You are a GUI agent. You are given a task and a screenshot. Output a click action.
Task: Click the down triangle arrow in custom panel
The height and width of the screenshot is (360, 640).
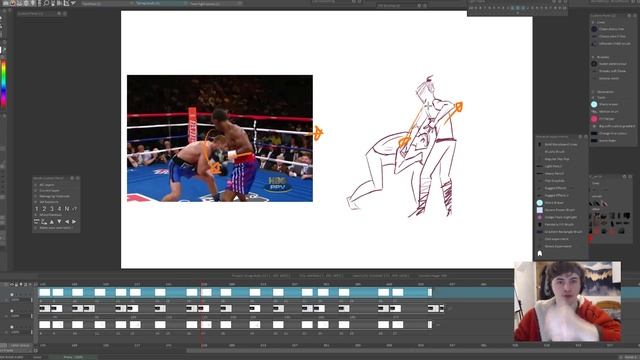[x=59, y=222]
